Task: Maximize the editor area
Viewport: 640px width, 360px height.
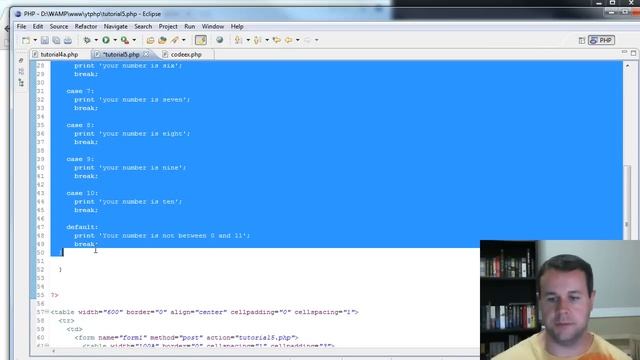Action: pos(633,53)
